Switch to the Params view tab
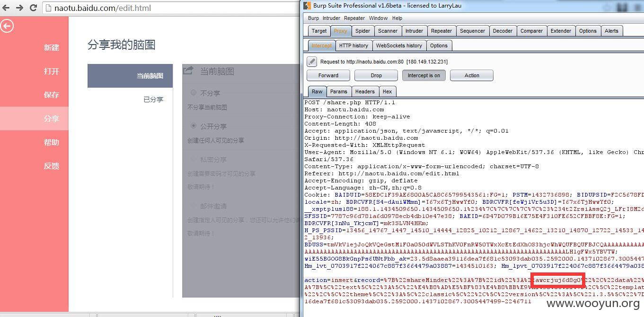Viewport: 644px width, 317px height. point(338,91)
